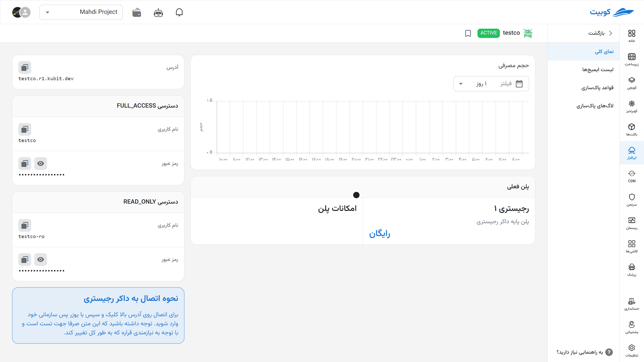Screen dimensions: 644x362
Task: Open the Cleanup logs (لاگ‌های پاک‌سازی) menu
Action: point(584,106)
